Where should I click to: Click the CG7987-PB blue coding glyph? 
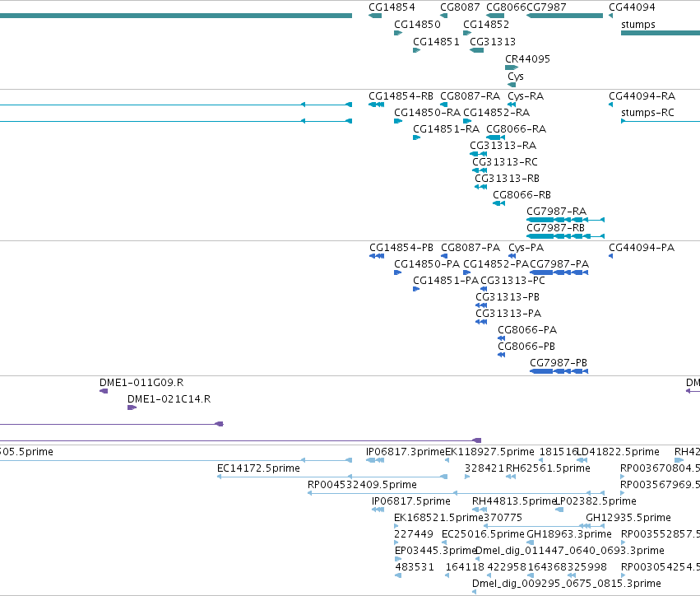coord(559,372)
